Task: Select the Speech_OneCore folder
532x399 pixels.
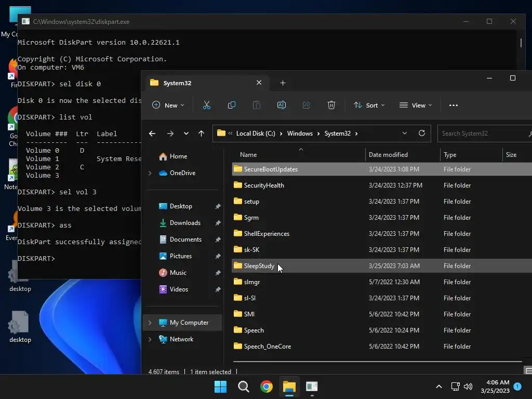Action: [x=382, y=347]
